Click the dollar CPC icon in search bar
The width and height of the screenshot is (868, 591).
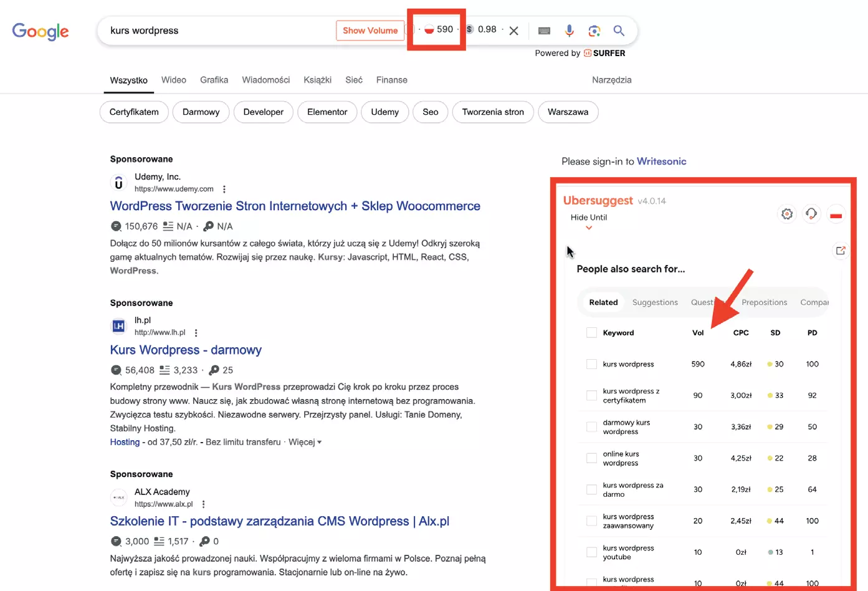pos(470,29)
